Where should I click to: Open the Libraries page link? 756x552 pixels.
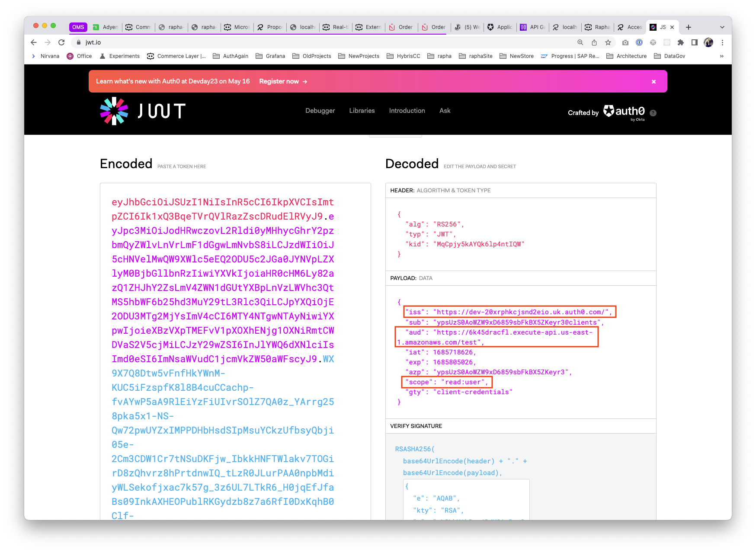coord(362,111)
